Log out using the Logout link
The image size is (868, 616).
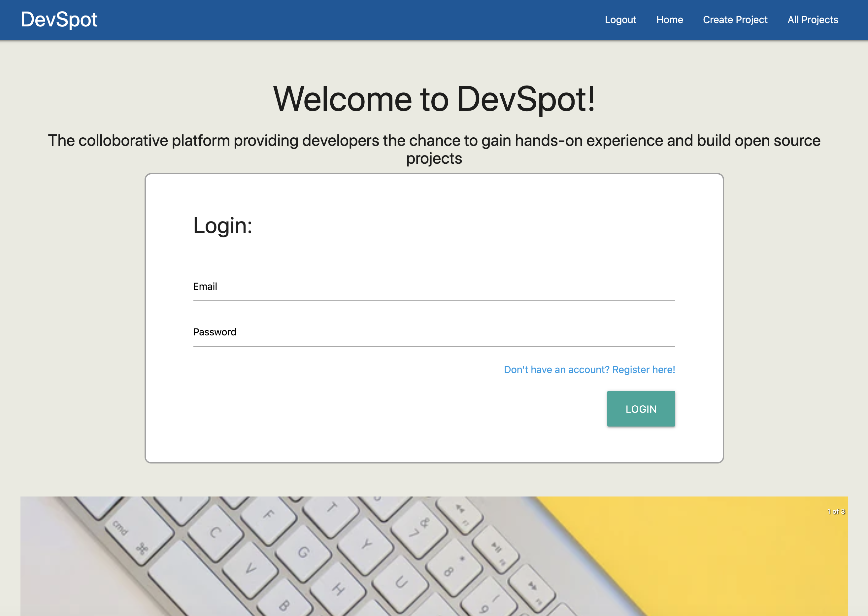(620, 20)
